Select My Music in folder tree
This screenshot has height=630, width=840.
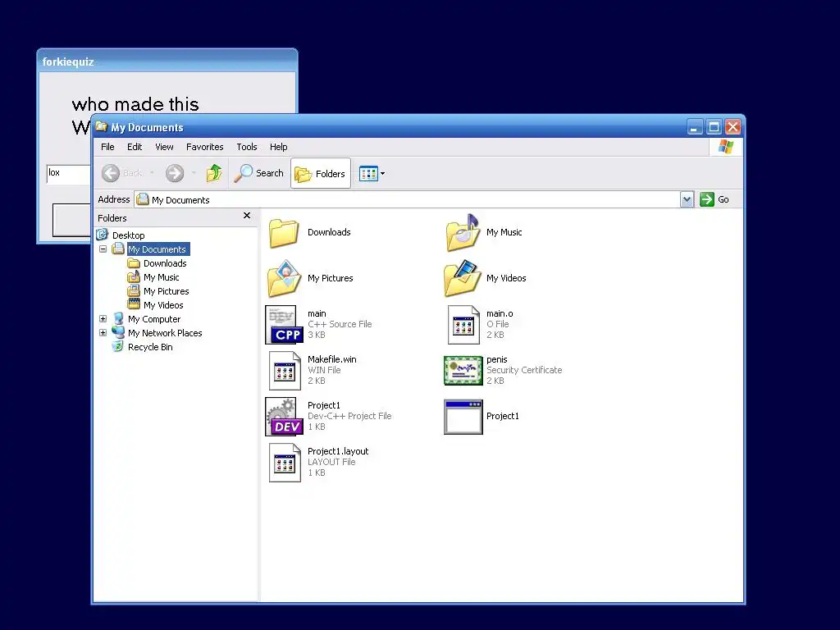click(162, 277)
